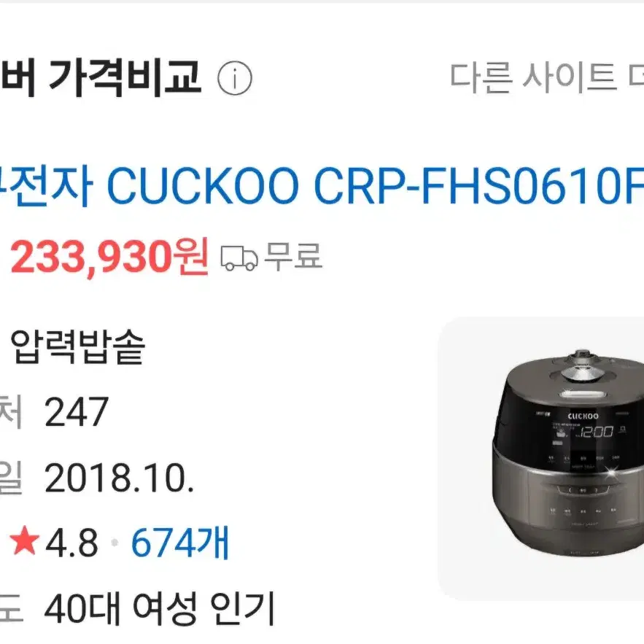Click the 무료 shipping label
This screenshot has height=644, width=644.
293,256
